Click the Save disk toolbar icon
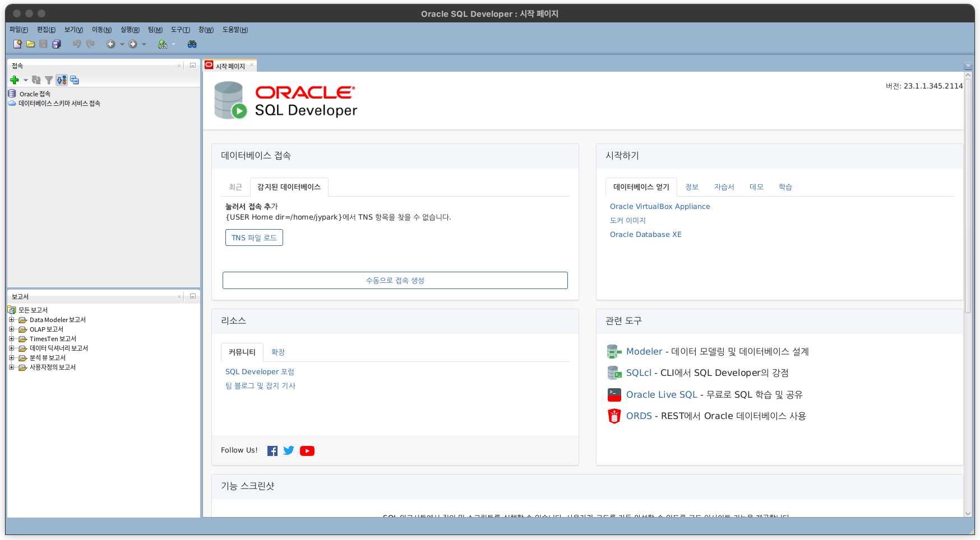The height and width of the screenshot is (540, 980). coord(43,44)
